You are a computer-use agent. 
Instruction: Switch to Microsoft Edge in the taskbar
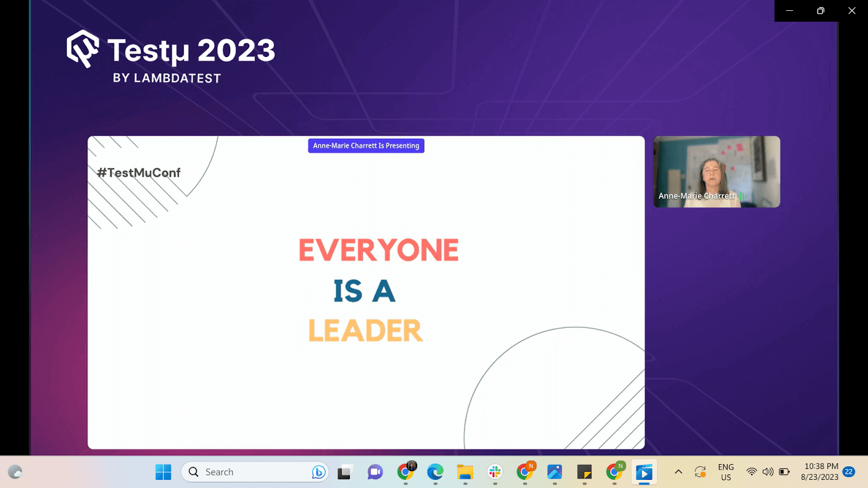(x=435, y=472)
